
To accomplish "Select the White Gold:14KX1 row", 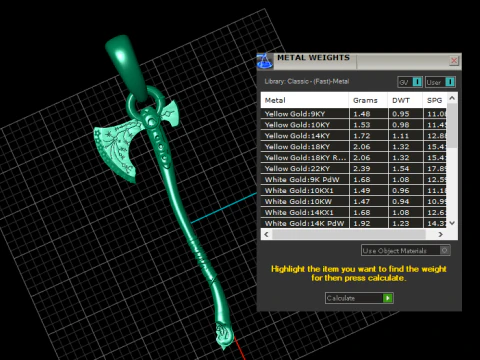I will tap(353, 213).
